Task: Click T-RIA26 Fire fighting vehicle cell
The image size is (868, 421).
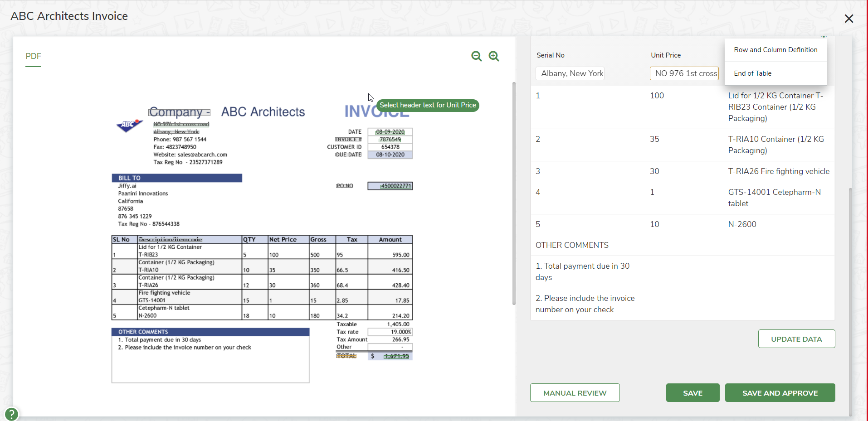Action: click(x=779, y=171)
